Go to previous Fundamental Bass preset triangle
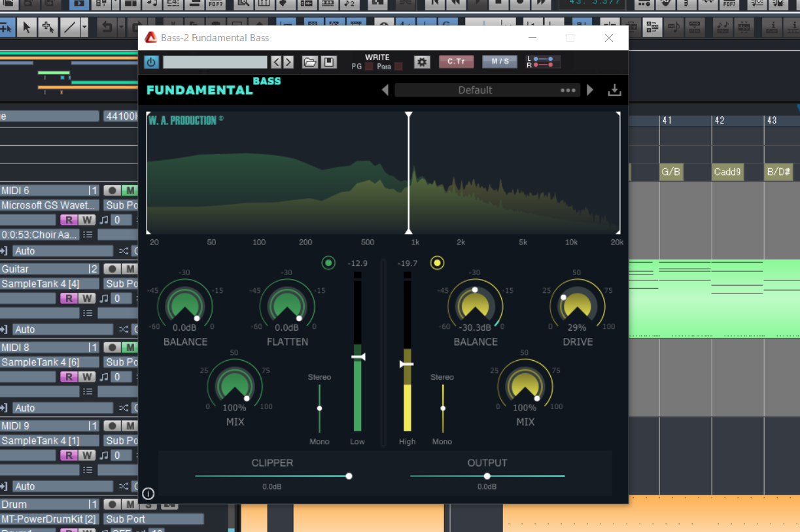This screenshot has height=532, width=800. pyautogui.click(x=385, y=90)
